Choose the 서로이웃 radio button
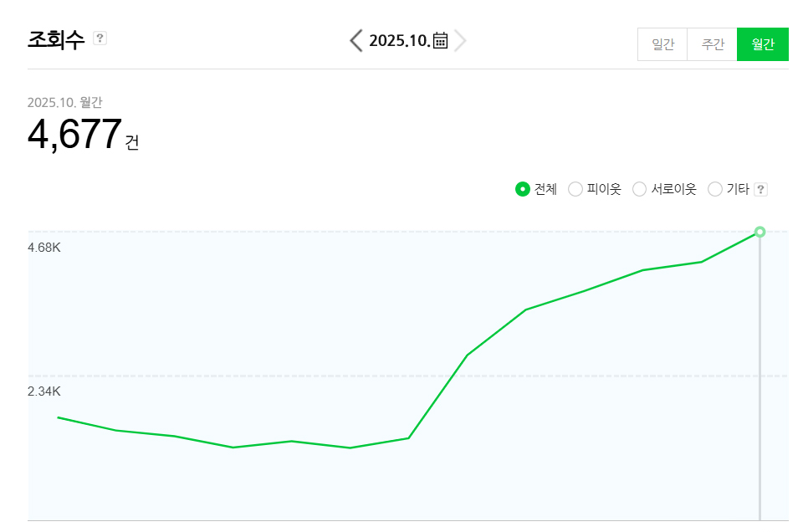803x532 pixels. click(x=639, y=189)
